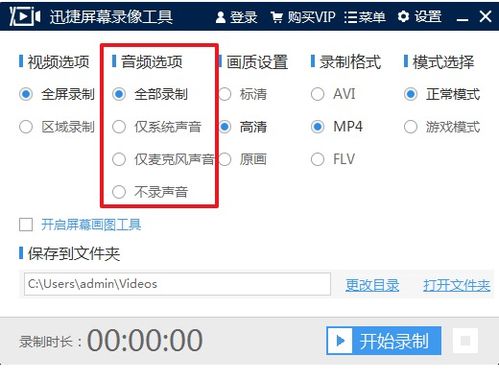Choose 高清 high definition quality

243,127
